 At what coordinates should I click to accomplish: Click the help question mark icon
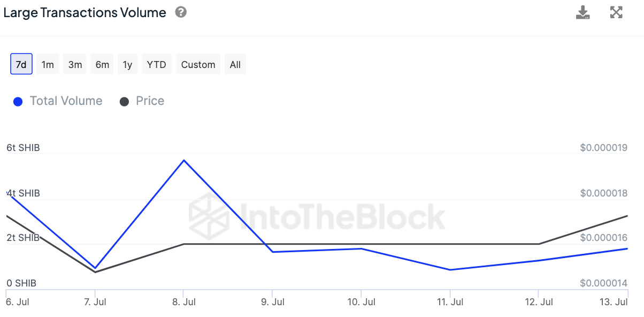click(x=181, y=12)
